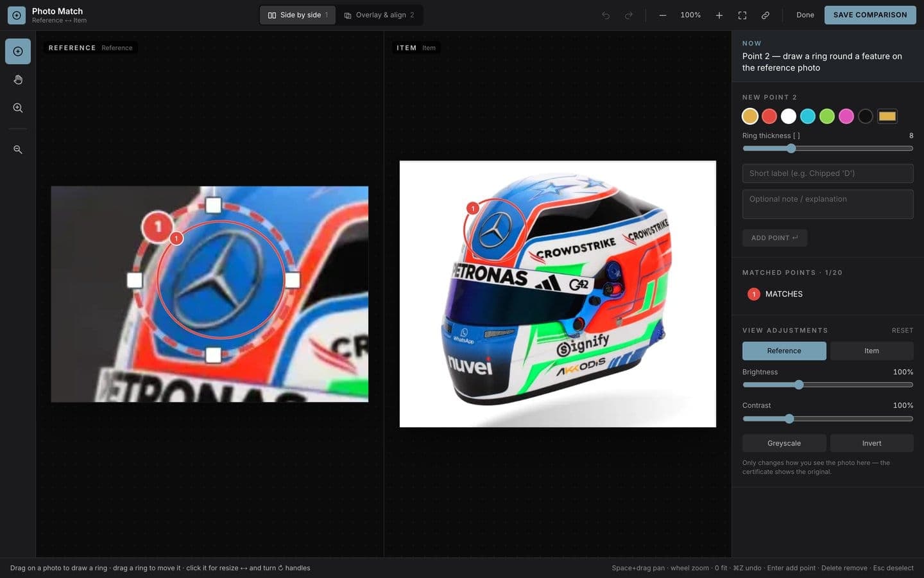Click the zoom out magnifier tool
This screenshot has width=924, height=578.
[18, 150]
